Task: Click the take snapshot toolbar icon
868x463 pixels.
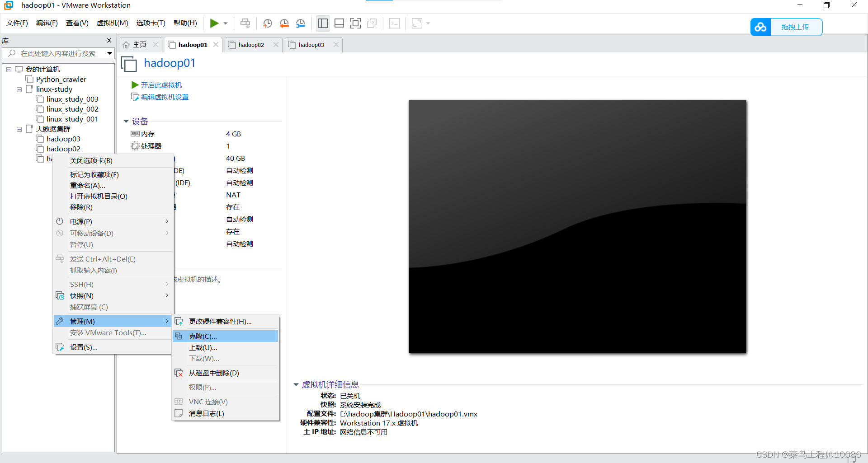Action: (268, 23)
